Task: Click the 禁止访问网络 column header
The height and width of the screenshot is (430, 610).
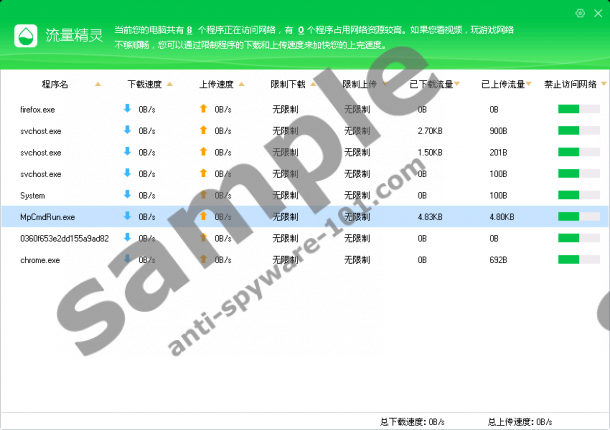Action: click(570, 85)
